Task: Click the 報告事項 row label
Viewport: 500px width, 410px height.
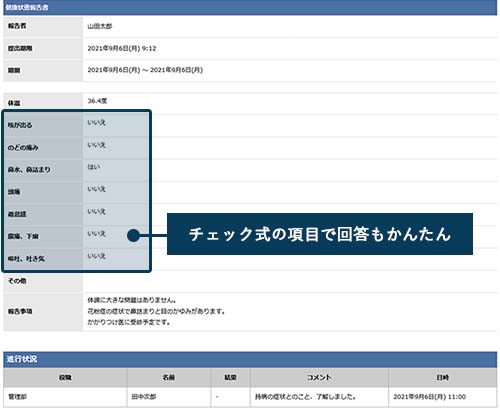Action: click(20, 311)
